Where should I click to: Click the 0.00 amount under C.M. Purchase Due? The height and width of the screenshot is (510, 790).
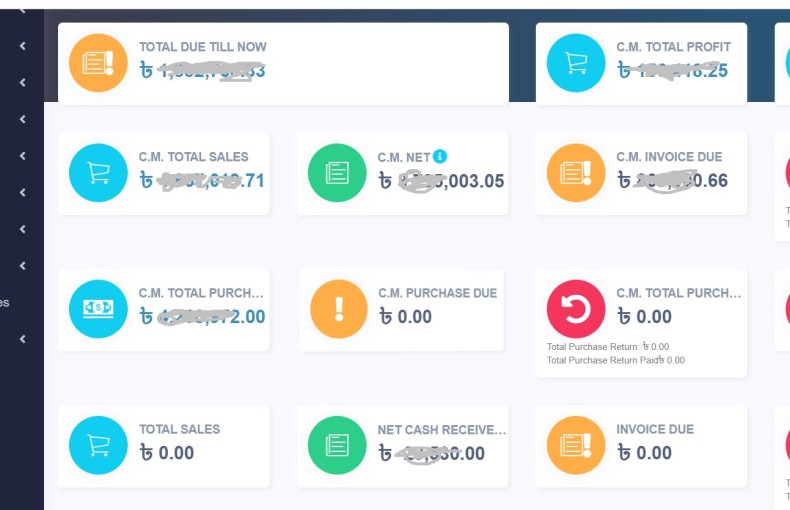tap(406, 316)
